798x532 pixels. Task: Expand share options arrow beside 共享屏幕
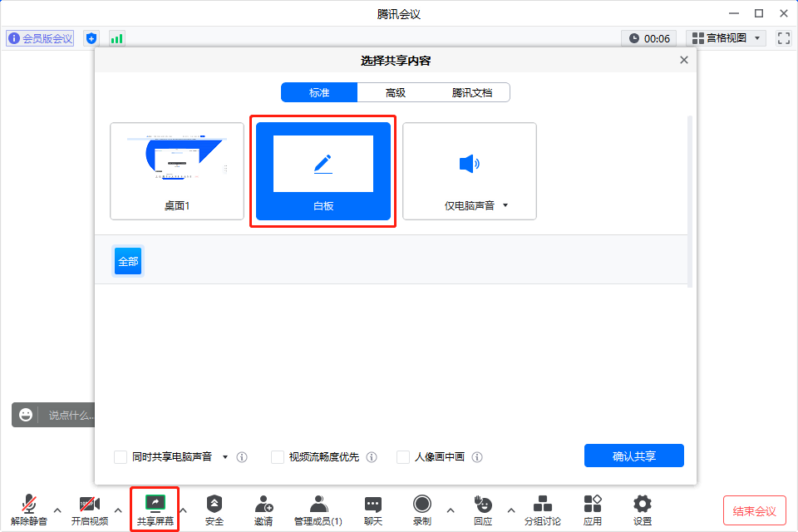pos(183,510)
